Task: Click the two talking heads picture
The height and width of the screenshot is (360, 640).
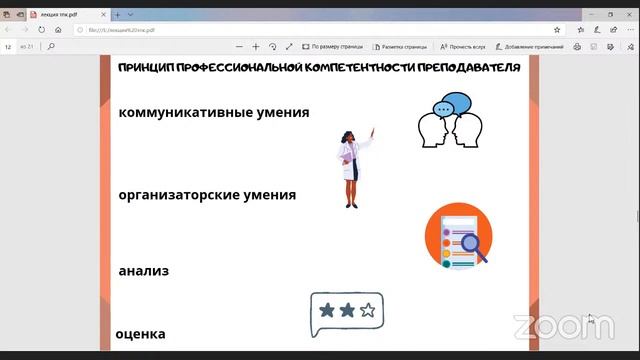Action: coord(450,120)
